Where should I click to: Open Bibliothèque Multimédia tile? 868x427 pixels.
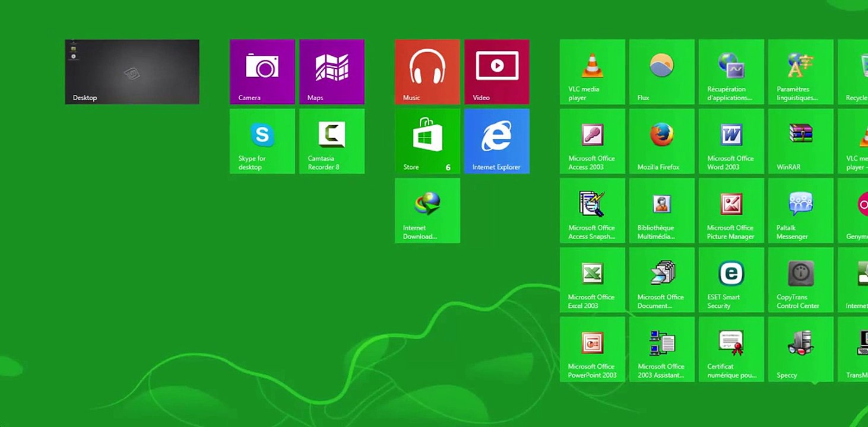(x=662, y=211)
